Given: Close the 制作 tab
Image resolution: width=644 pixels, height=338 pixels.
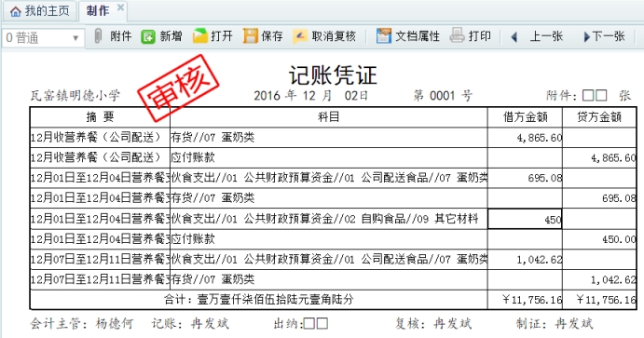Looking at the screenshot, I should [120, 7].
